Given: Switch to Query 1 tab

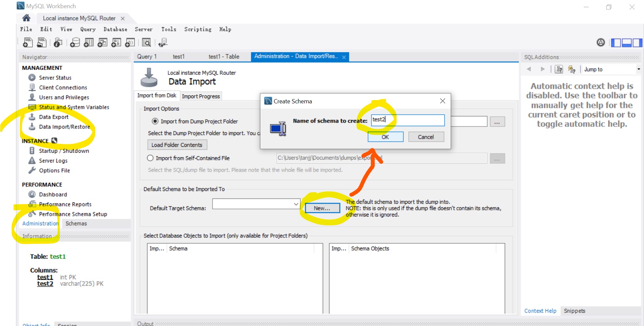Looking at the screenshot, I should click(147, 57).
